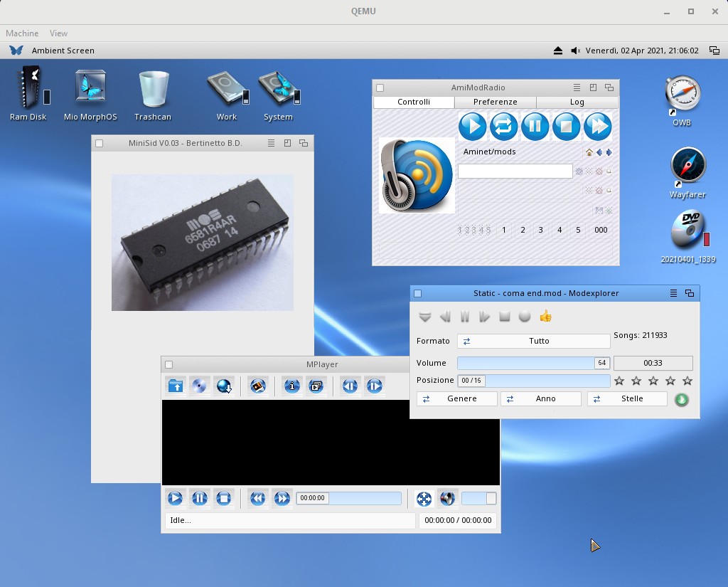The height and width of the screenshot is (587, 728).
Task: Open the Wayfarer browser desktop icon
Action: coord(687,166)
